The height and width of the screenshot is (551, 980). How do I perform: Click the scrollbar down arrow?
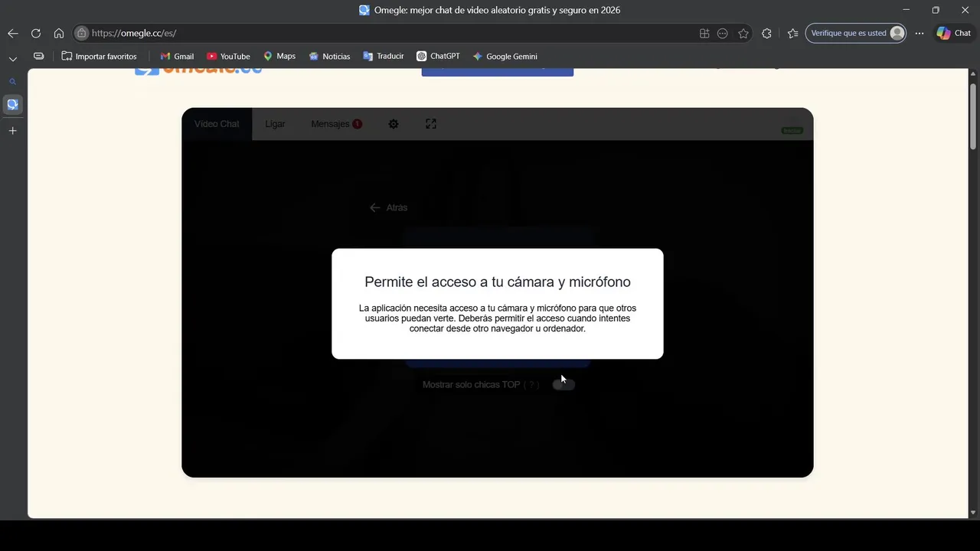tap(973, 513)
